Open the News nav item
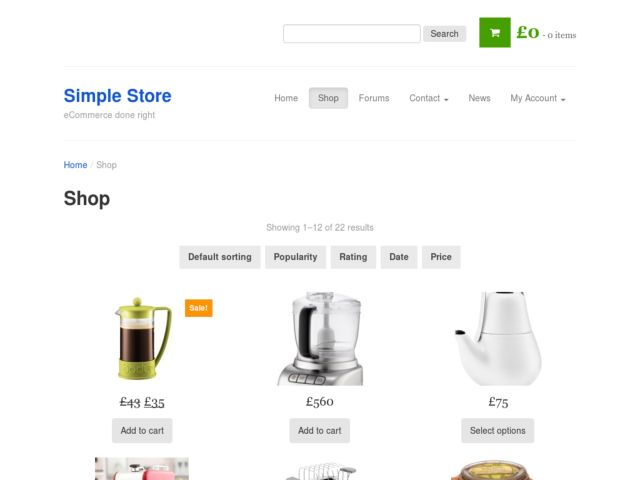This screenshot has height=480, width=640. [x=479, y=98]
